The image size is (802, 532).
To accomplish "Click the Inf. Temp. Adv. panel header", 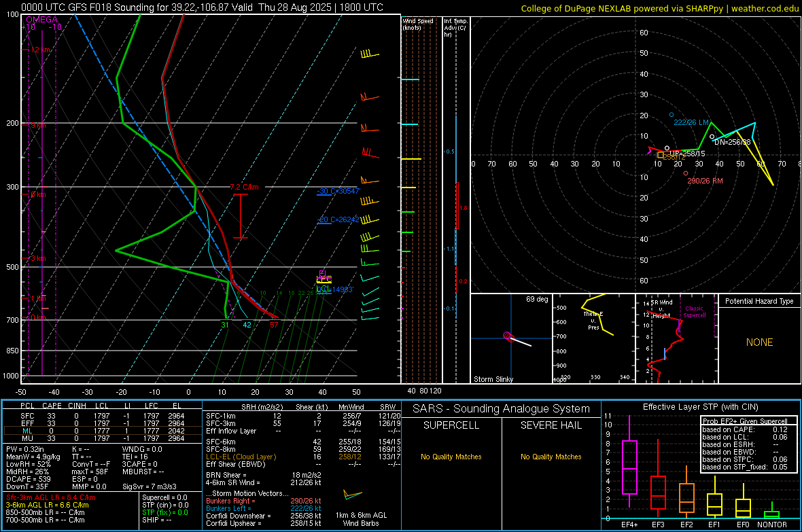I will (455, 28).
